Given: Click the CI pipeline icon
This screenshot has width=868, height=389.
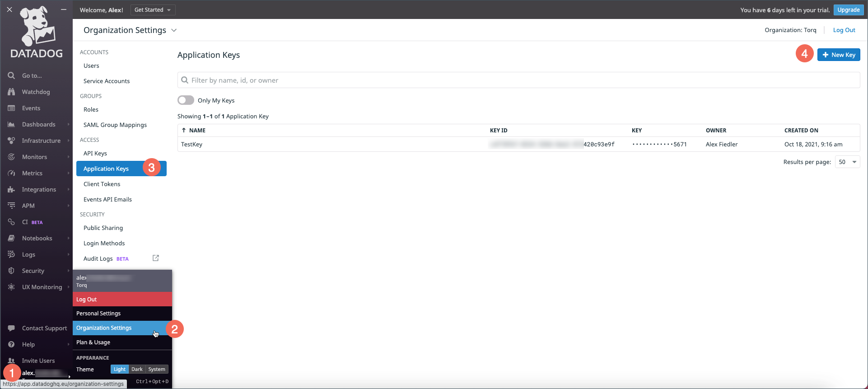Looking at the screenshot, I should coord(11,222).
